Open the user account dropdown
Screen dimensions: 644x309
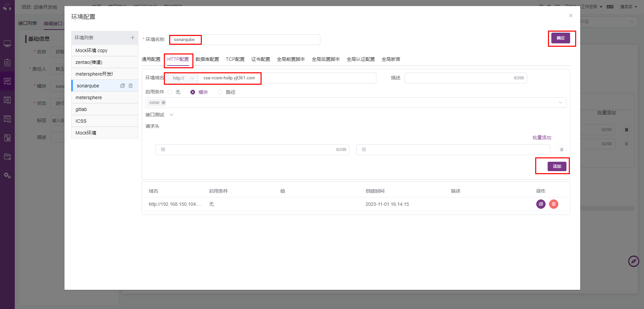tap(629, 7)
